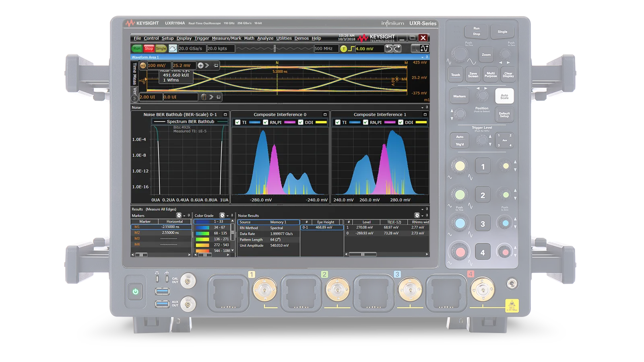Pin the Waveform Area 1 panel
This screenshot has height=362, width=644.
pos(427,57)
